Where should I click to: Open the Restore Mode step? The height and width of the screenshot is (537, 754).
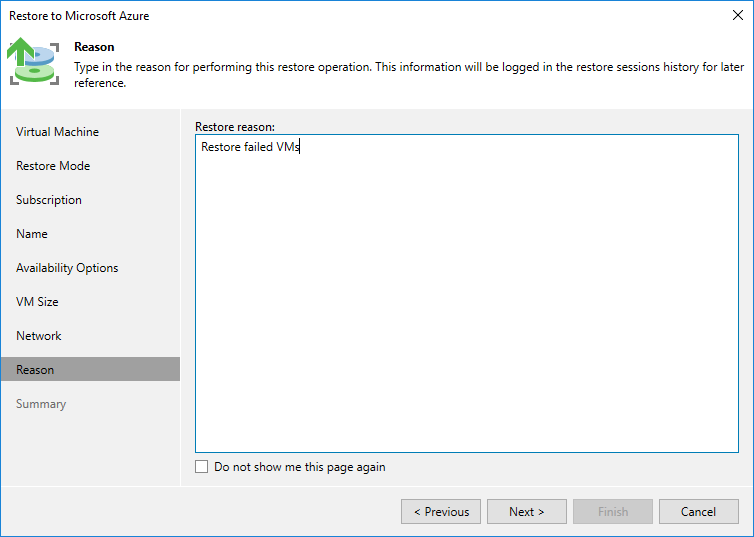[x=53, y=166]
